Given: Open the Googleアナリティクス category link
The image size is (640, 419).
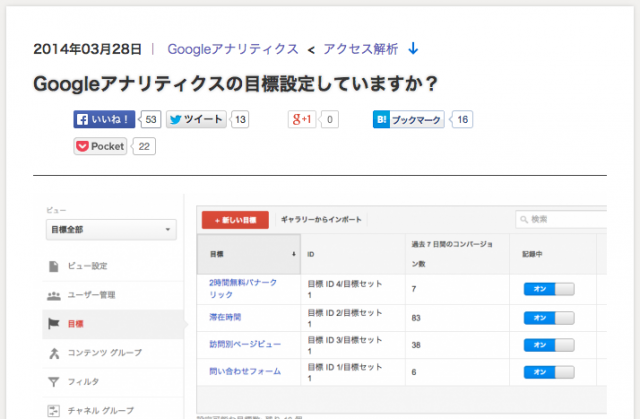Looking at the screenshot, I should tap(233, 49).
